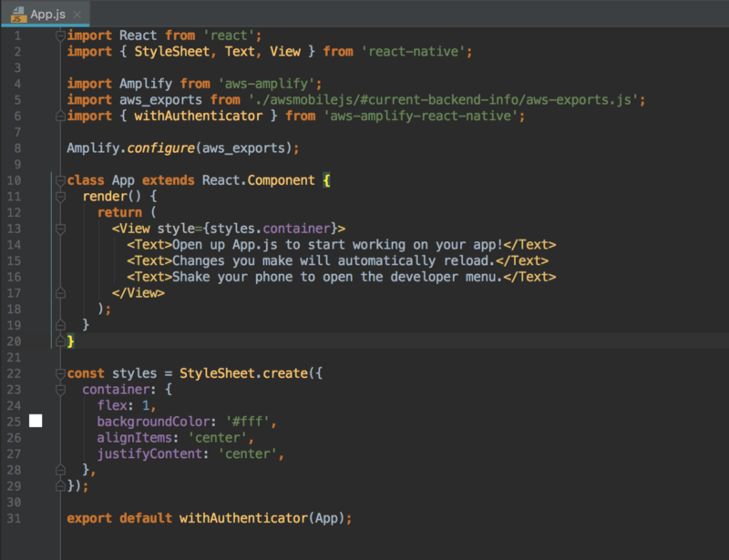Click the 'aws-amplify' string on line 4
Viewport: 729px width, 560px height.
(266, 84)
